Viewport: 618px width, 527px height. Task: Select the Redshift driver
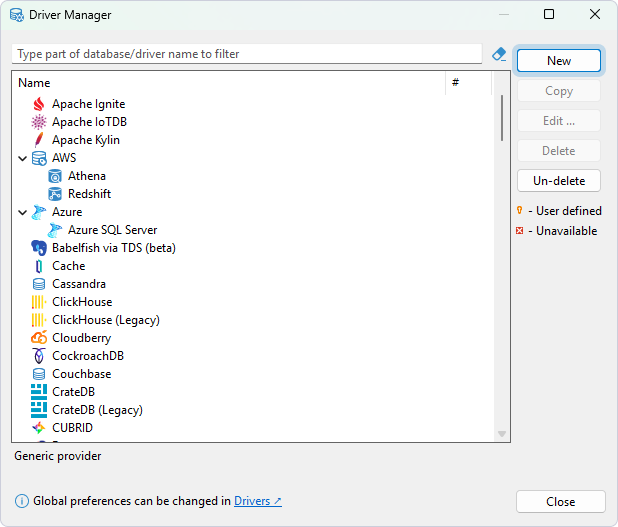89,194
